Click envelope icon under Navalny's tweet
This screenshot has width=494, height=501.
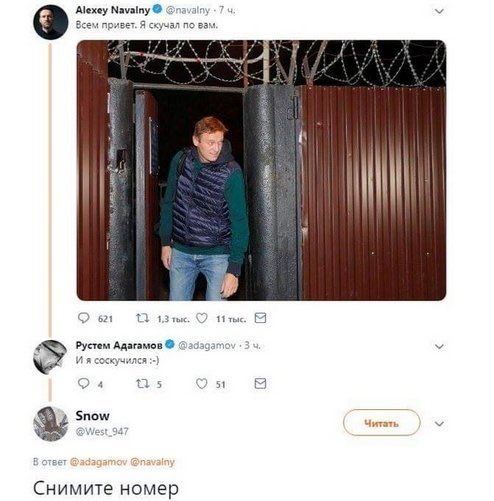click(260, 318)
